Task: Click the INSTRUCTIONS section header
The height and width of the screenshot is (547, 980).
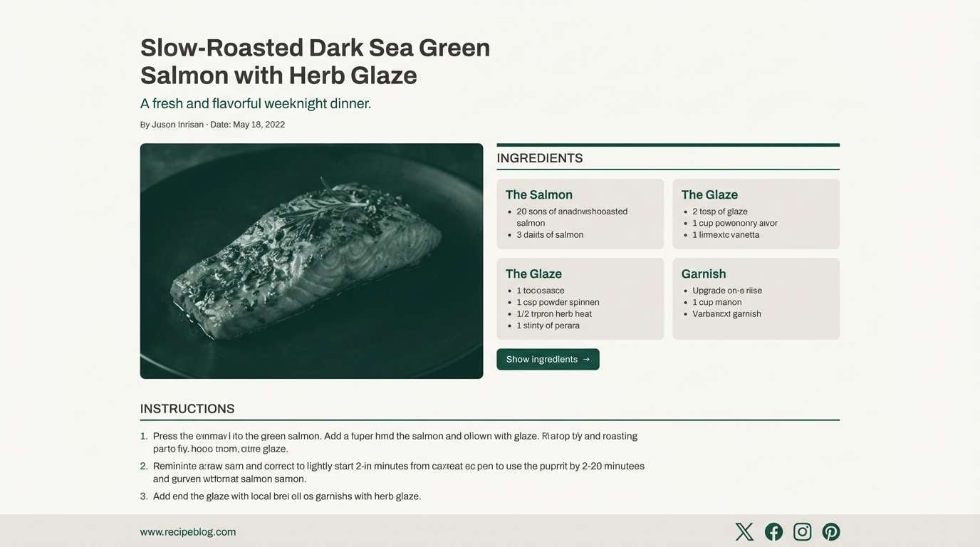Action: [x=187, y=407]
